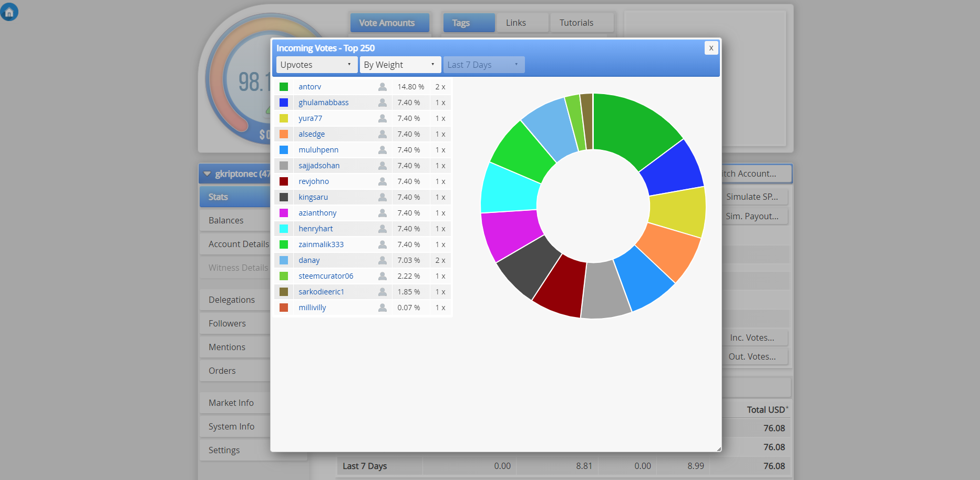Open the revjohno account link
Image resolution: width=980 pixels, height=480 pixels.
(314, 181)
